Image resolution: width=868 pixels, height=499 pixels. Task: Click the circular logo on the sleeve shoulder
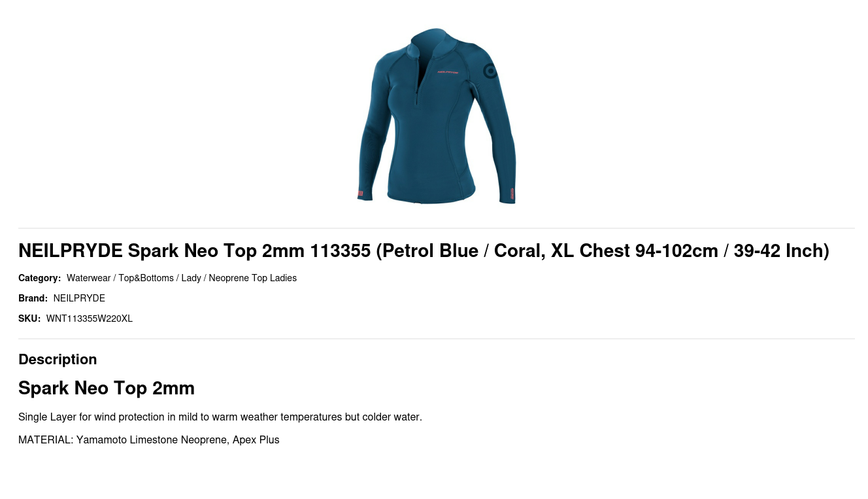coord(490,71)
